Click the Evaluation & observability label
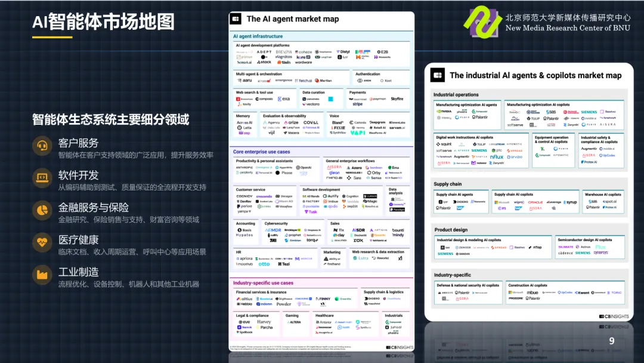Viewport: 644px width, 363px height. click(284, 116)
